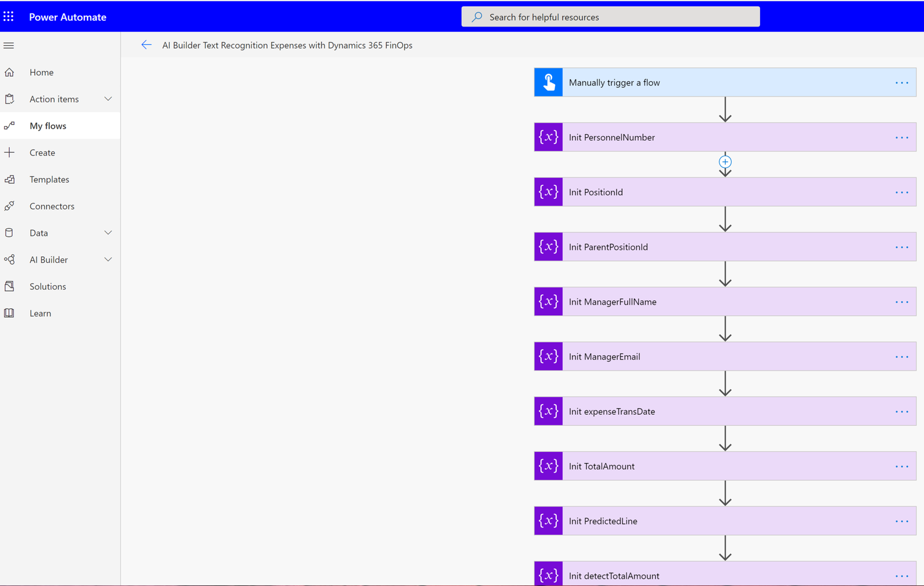Open Templates from the left sidebar icon
The height and width of the screenshot is (586, 924).
coord(10,179)
